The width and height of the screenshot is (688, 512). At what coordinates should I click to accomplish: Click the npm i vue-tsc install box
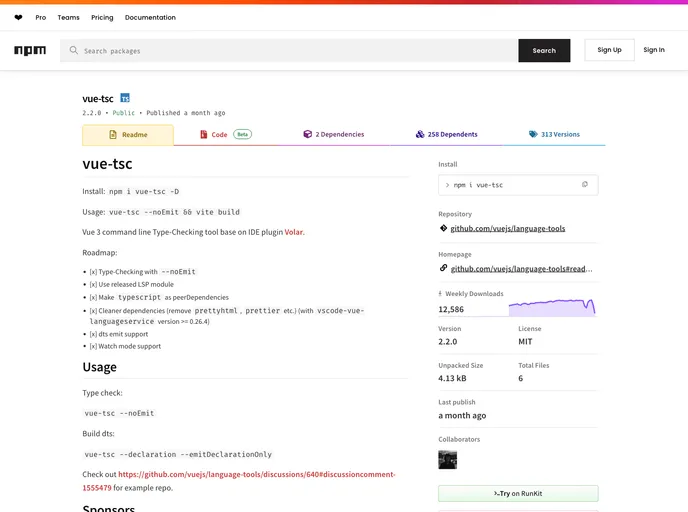tap(518, 185)
